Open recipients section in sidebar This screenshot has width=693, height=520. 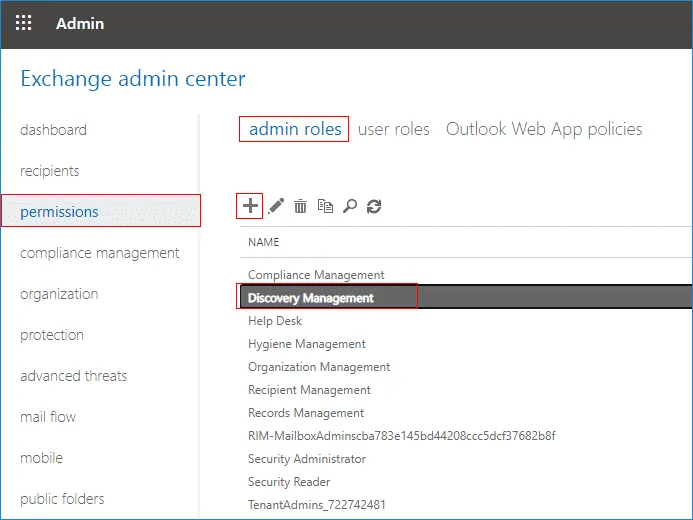[50, 171]
